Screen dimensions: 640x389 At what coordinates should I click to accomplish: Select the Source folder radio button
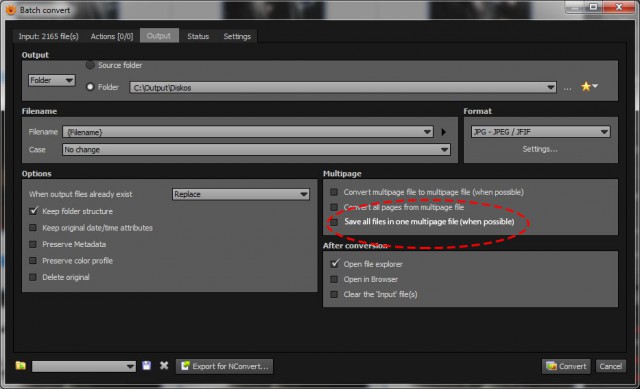[90, 65]
